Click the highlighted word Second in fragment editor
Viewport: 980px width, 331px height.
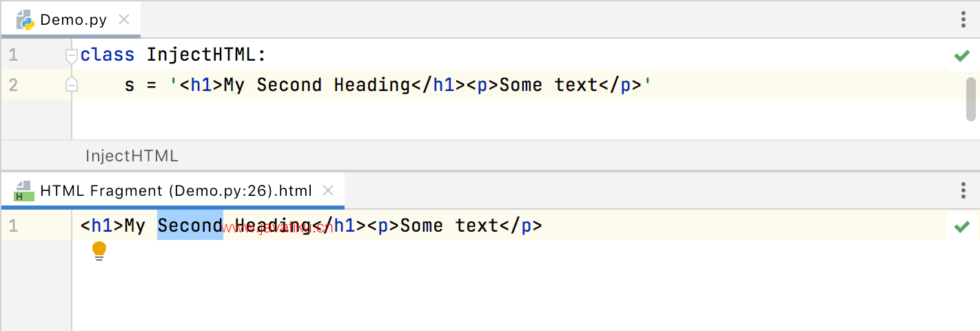190,225
